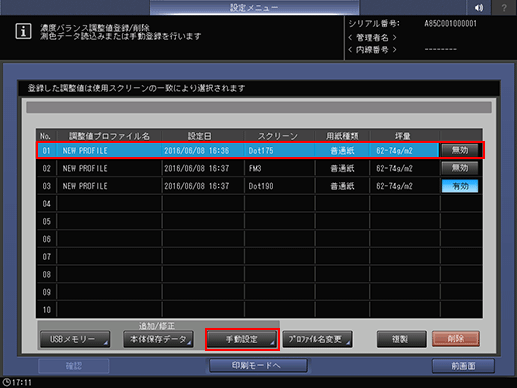Open 本体保存データ option
Screen dimensions: 517x388
[x=158, y=339]
